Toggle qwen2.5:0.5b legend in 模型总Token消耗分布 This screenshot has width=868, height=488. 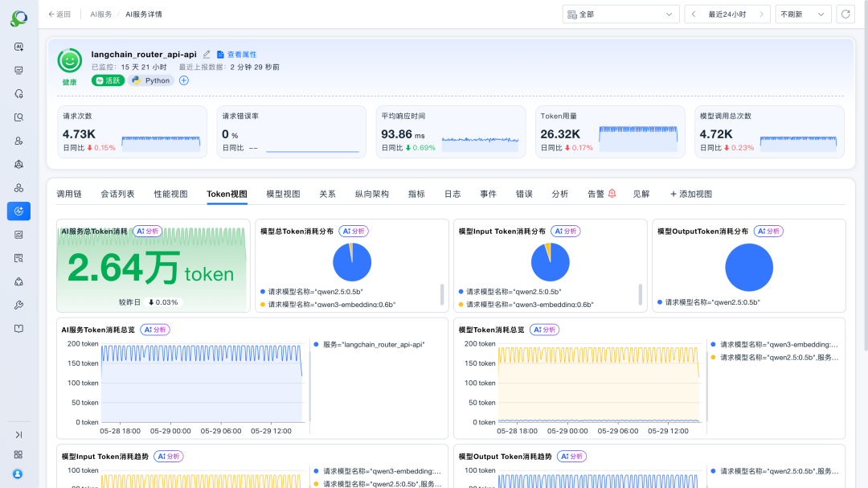point(312,291)
